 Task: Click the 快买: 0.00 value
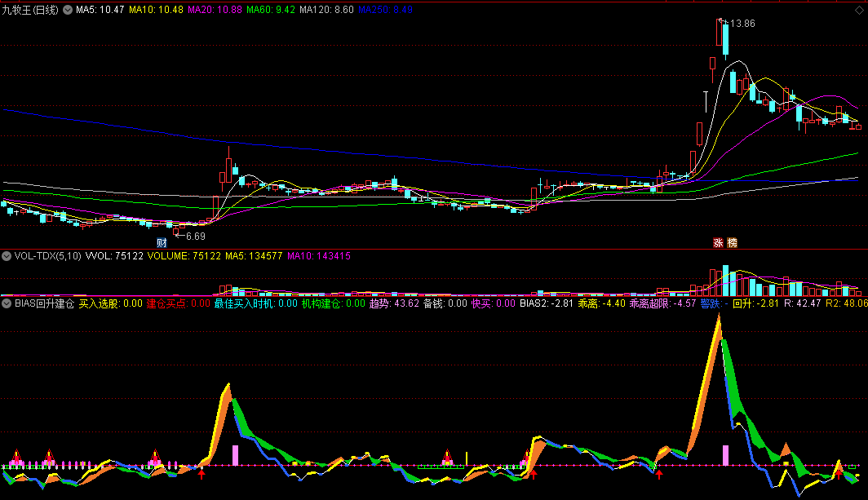coord(494,303)
